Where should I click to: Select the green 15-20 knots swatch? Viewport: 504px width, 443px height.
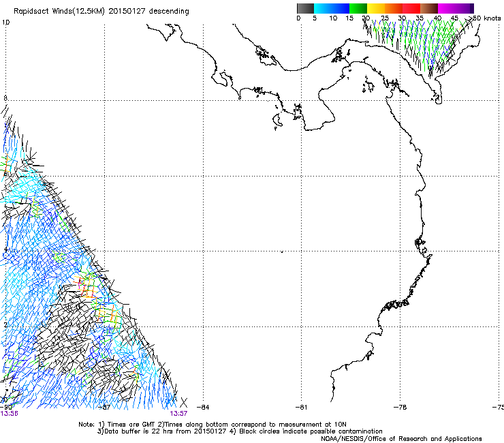(x=358, y=8)
